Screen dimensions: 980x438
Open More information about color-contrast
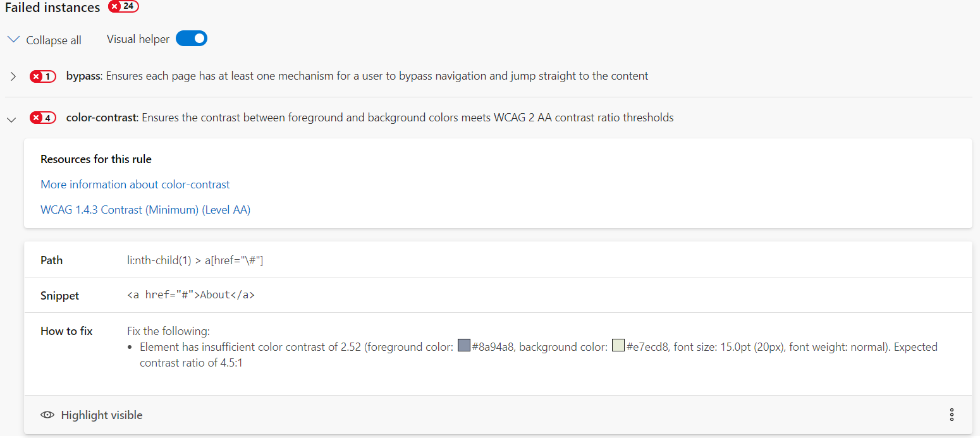[x=135, y=184]
